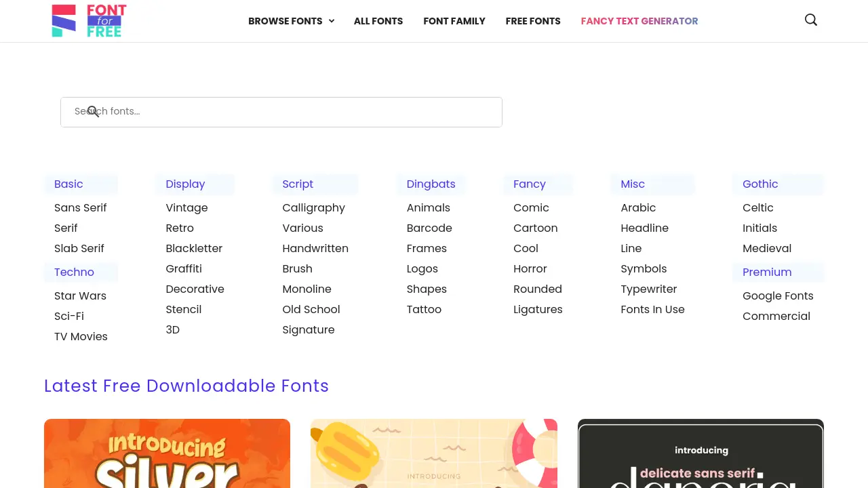Open the Silver font preview thumbnail
Screen dimensions: 868x488
[167, 453]
